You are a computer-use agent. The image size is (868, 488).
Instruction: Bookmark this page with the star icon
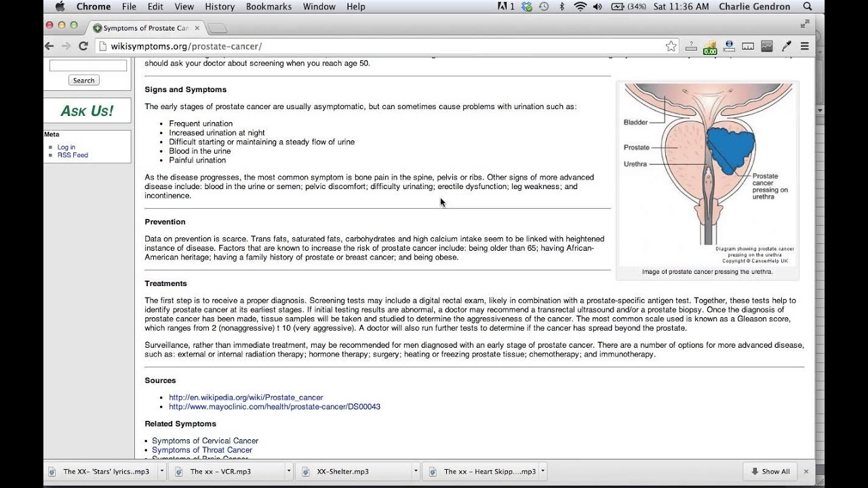(671, 46)
